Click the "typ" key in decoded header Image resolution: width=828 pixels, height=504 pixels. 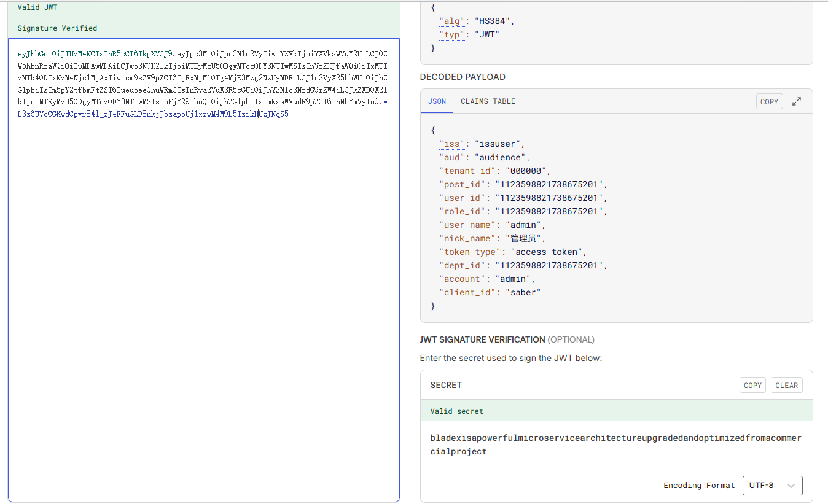click(x=451, y=35)
